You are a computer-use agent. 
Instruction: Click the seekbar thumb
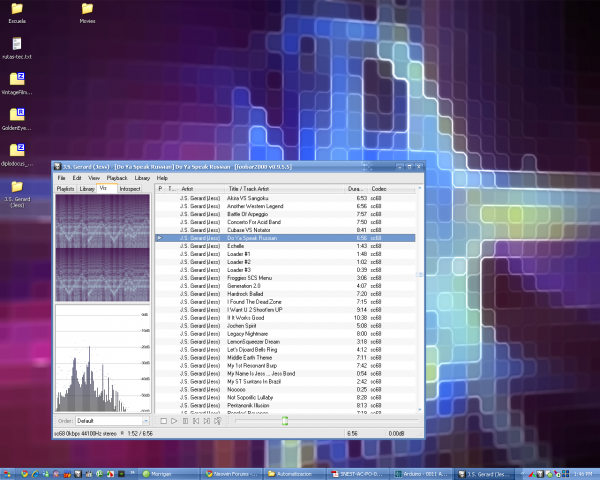click(285, 421)
